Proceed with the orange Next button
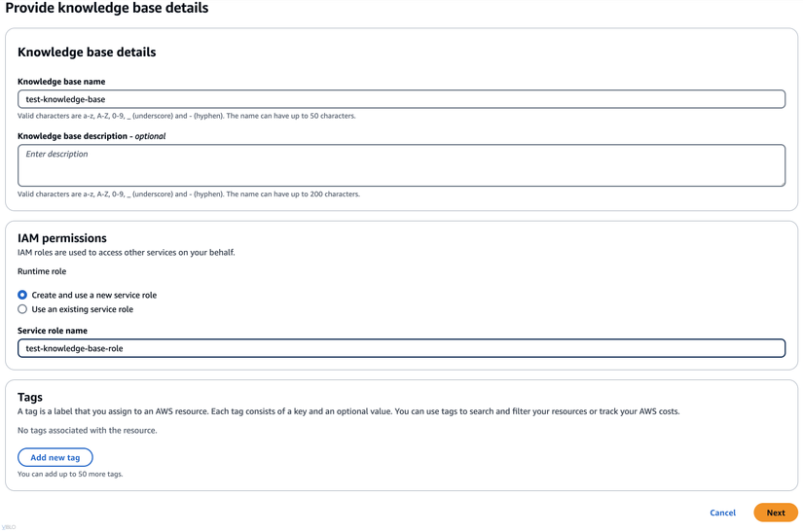 point(775,513)
